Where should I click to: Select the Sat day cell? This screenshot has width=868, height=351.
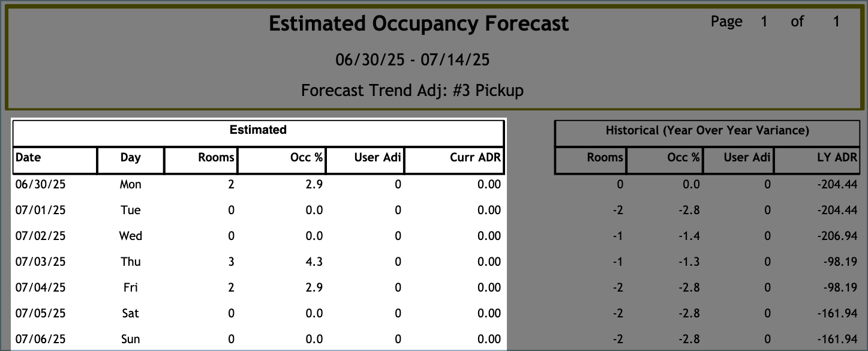pyautogui.click(x=130, y=313)
